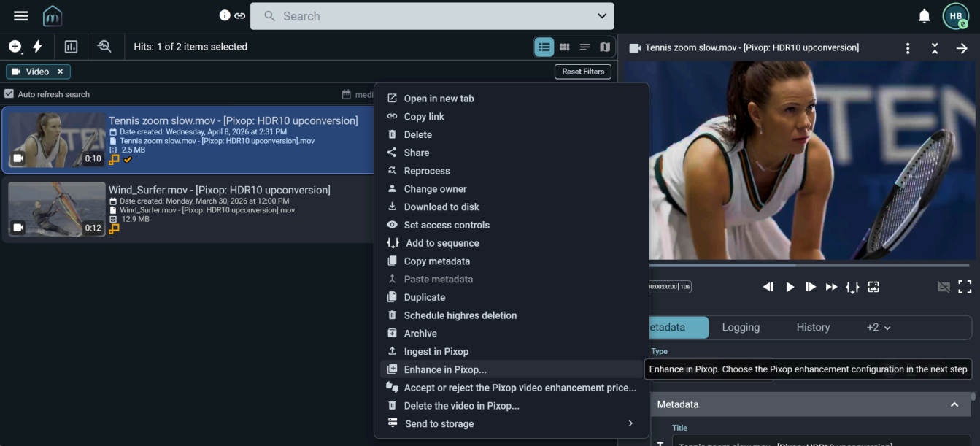Click the lightning bolt quick actions icon
This screenshot has height=446, width=980.
coord(37,47)
